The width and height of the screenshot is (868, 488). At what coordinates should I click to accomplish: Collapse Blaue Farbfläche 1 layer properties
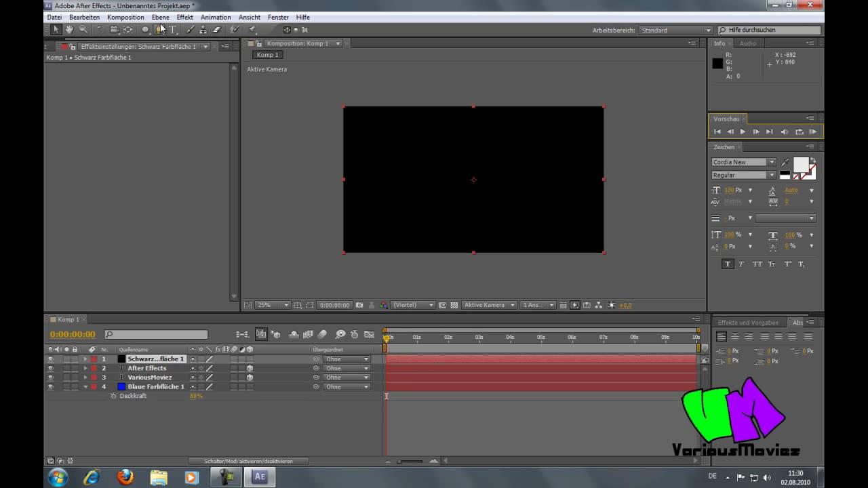click(85, 386)
